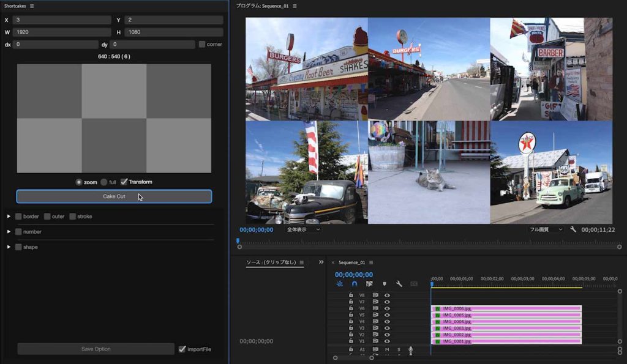The width and height of the screenshot is (627, 364).
Task: Open program monitor settings wrench
Action: [573, 229]
